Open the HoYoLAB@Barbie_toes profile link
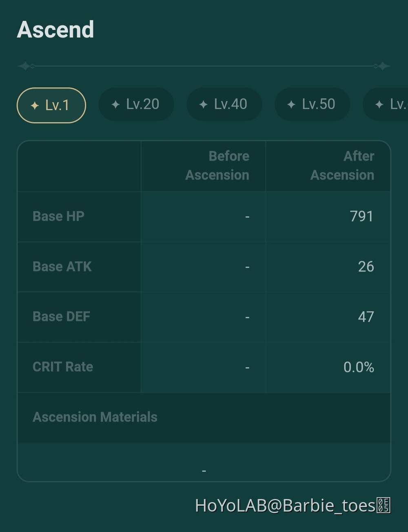 (286, 505)
